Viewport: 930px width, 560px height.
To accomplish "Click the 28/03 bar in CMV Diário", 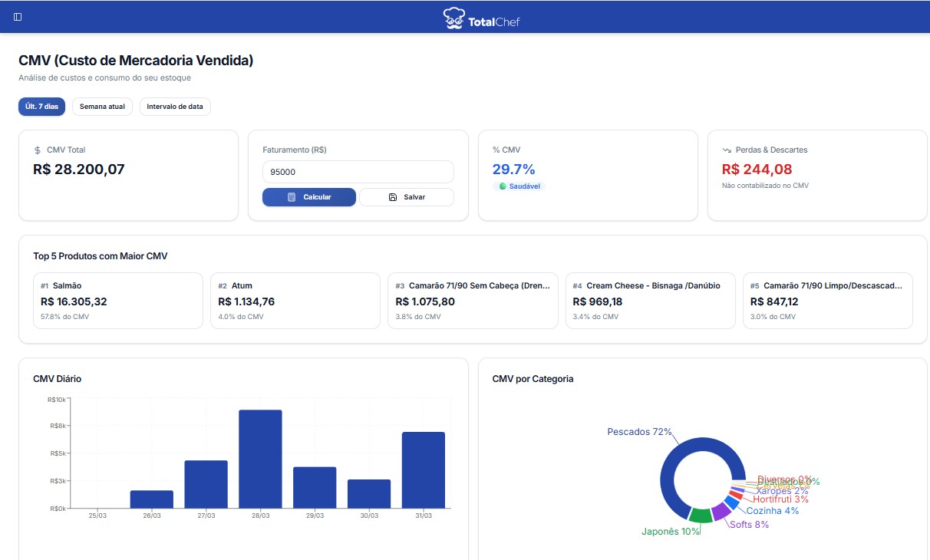I will [x=260, y=459].
